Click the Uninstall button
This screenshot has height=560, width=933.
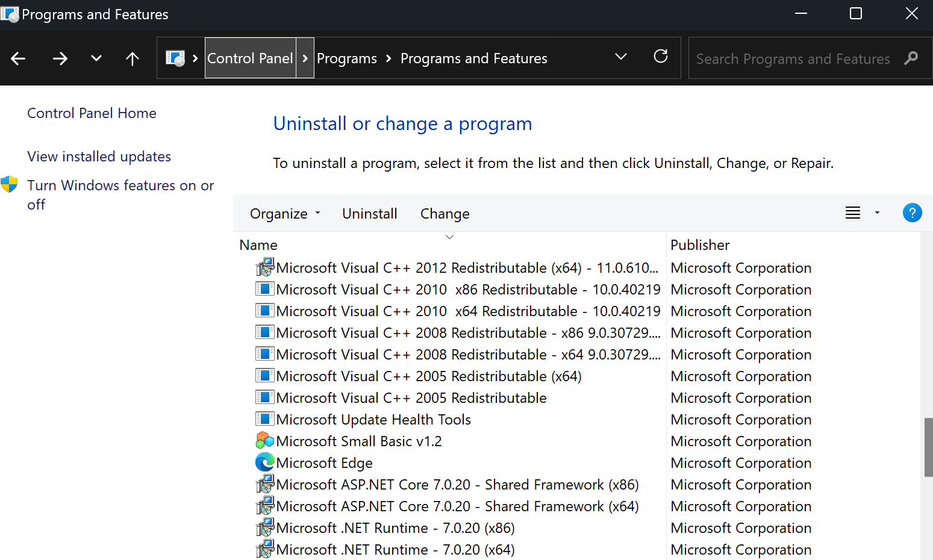tap(370, 214)
